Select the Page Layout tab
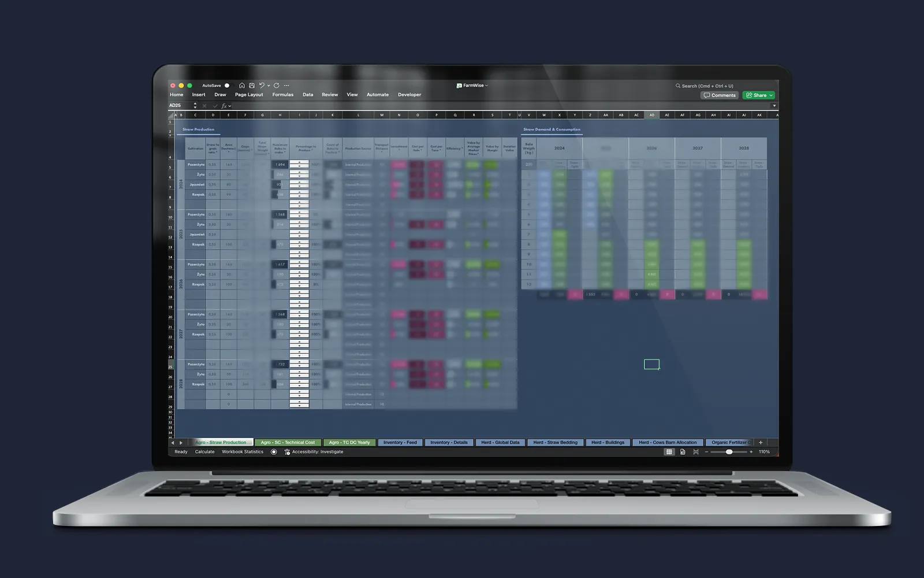Screen dimensions: 924x578 click(249, 95)
